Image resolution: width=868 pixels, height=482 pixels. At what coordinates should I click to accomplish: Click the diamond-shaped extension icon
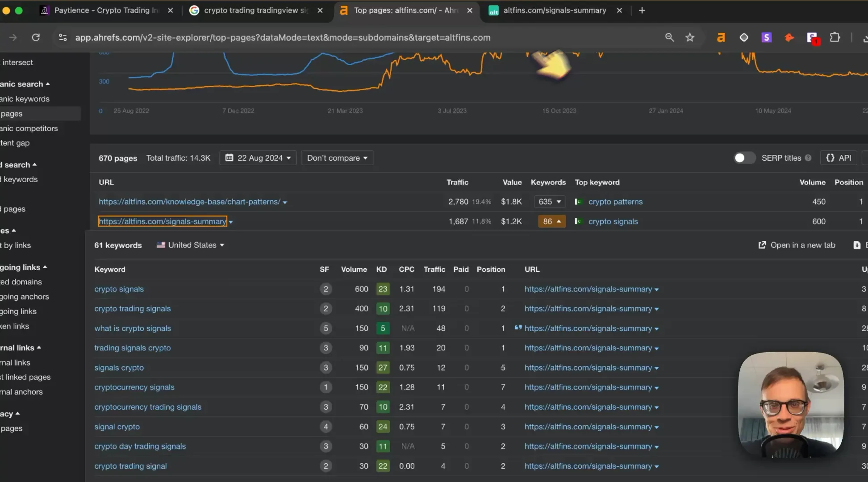pos(744,37)
